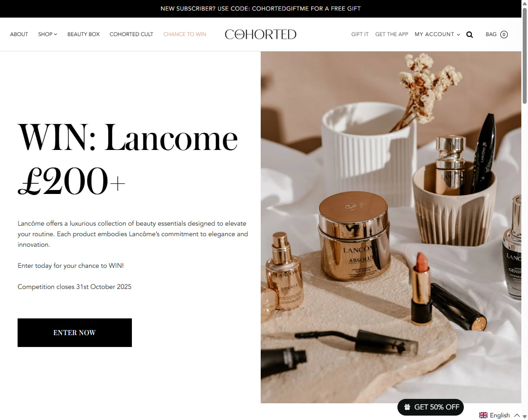
Task: Click the bag item count circle
Action: [x=504, y=34]
